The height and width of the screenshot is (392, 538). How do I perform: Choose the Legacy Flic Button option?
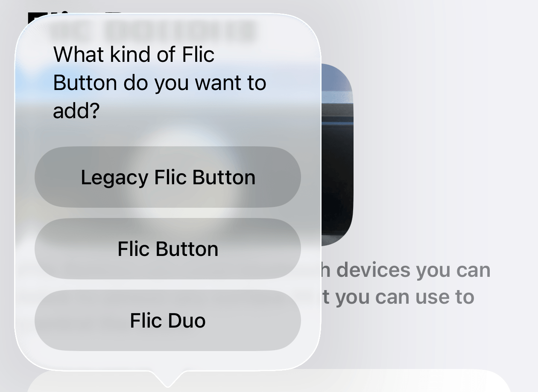click(x=168, y=177)
